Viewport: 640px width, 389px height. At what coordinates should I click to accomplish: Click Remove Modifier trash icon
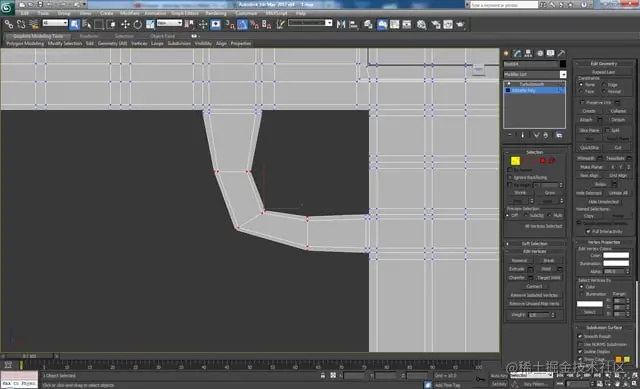(x=546, y=135)
